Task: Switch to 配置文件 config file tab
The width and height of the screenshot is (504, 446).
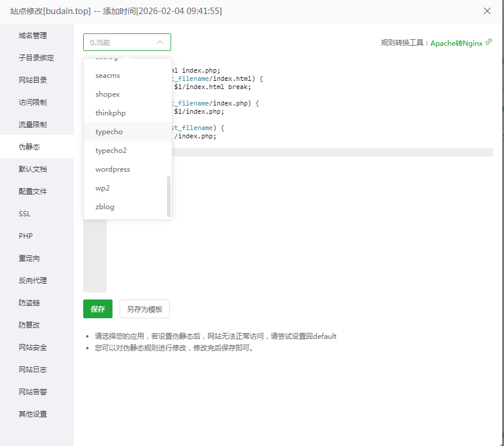Action: [33, 192]
